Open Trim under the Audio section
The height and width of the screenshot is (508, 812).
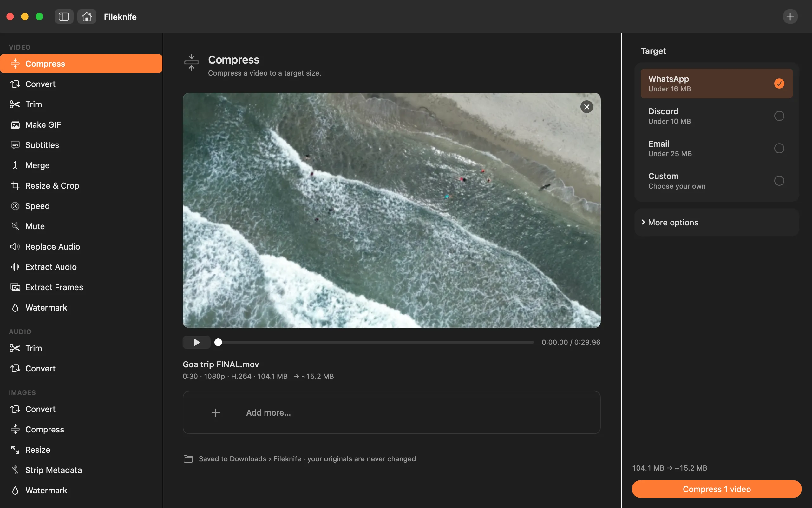click(x=81, y=348)
